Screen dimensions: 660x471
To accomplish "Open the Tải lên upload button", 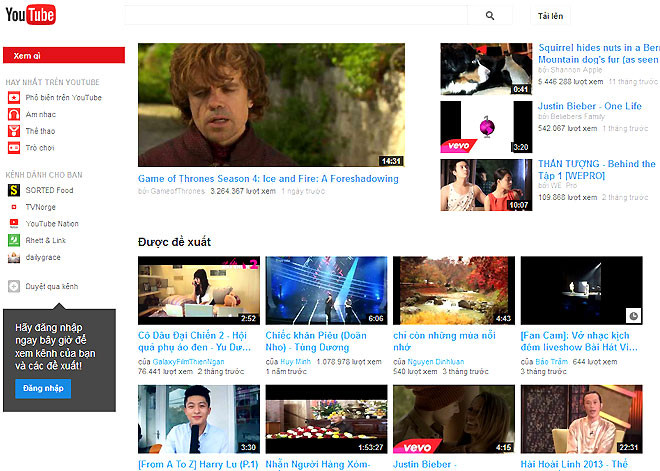I will tap(550, 16).
